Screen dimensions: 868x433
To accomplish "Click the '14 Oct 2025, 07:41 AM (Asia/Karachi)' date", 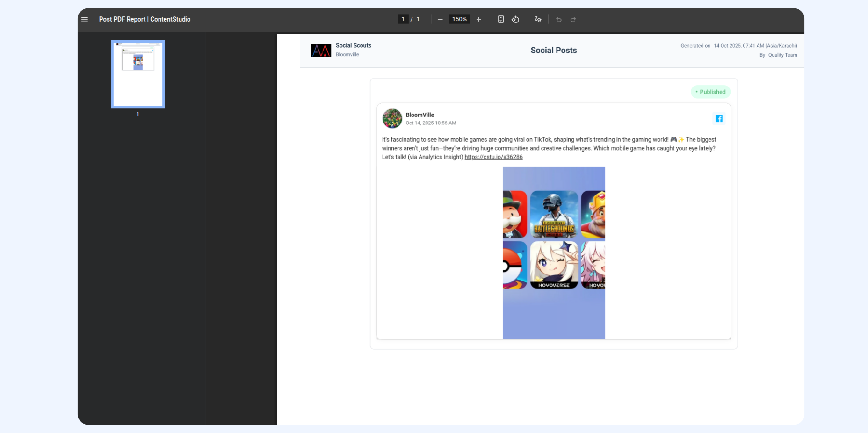I will 755,46.
